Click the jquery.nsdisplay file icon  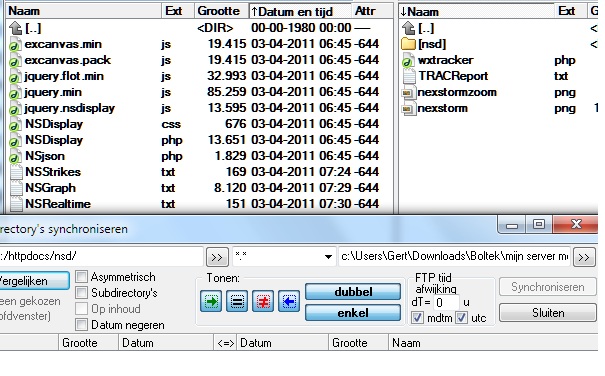[x=15, y=108]
